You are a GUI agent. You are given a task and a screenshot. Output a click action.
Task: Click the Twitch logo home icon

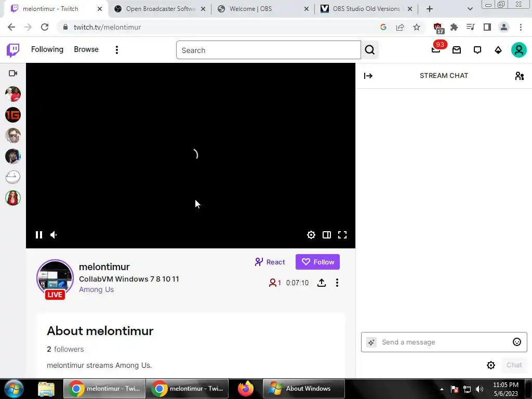pyautogui.click(x=13, y=50)
